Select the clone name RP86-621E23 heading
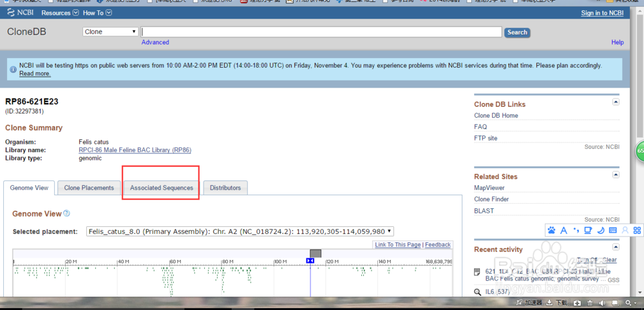 [32, 102]
